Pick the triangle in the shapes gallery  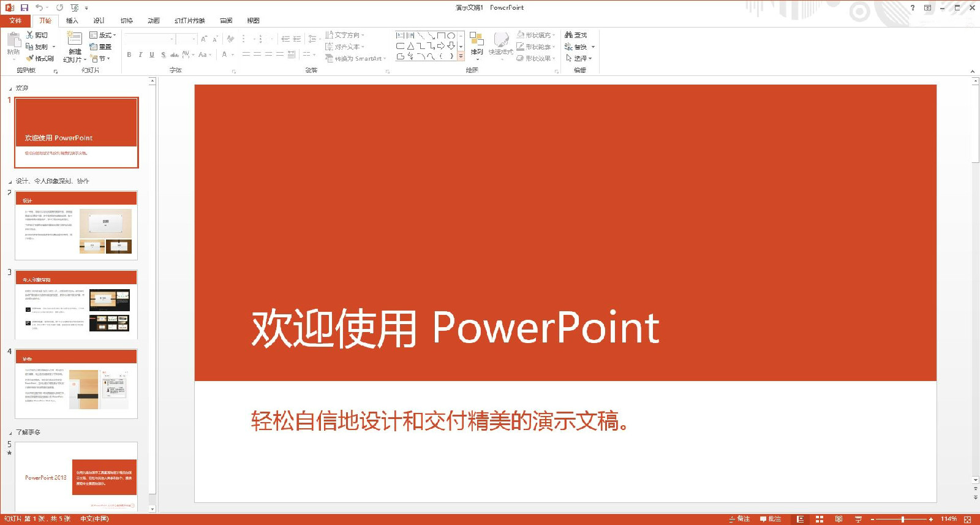pyautogui.click(x=410, y=46)
